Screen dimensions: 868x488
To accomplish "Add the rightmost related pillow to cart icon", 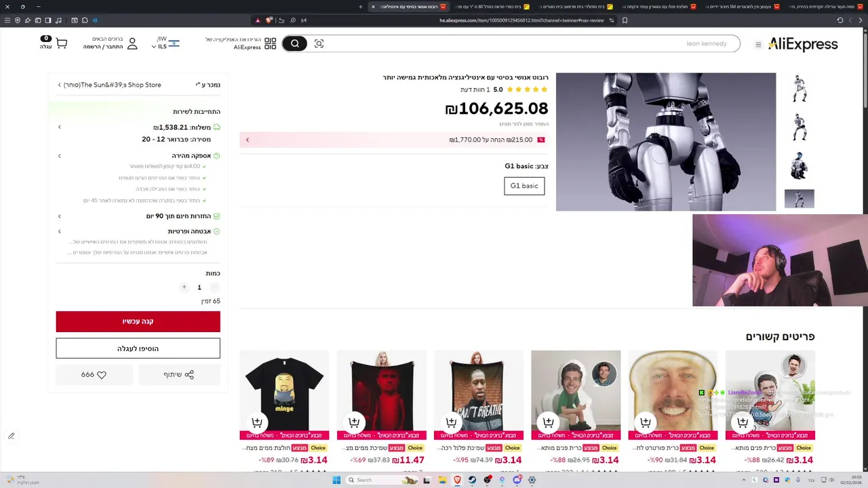I will (743, 422).
